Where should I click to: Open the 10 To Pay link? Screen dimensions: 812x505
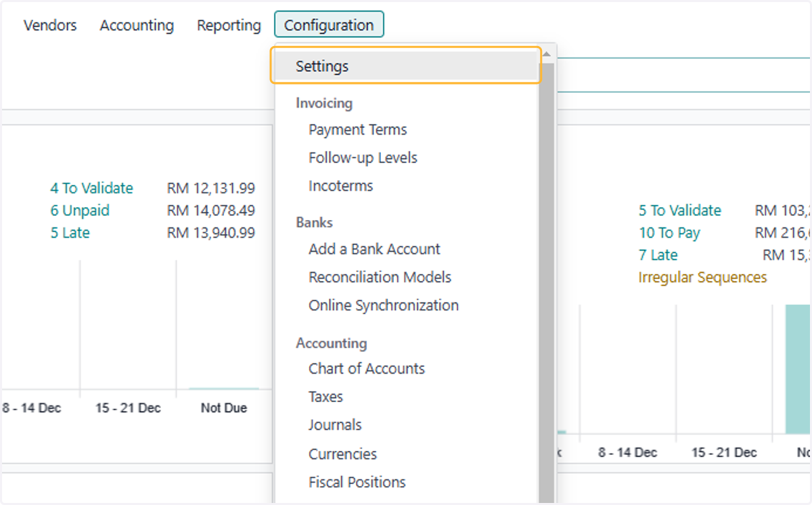(x=669, y=233)
